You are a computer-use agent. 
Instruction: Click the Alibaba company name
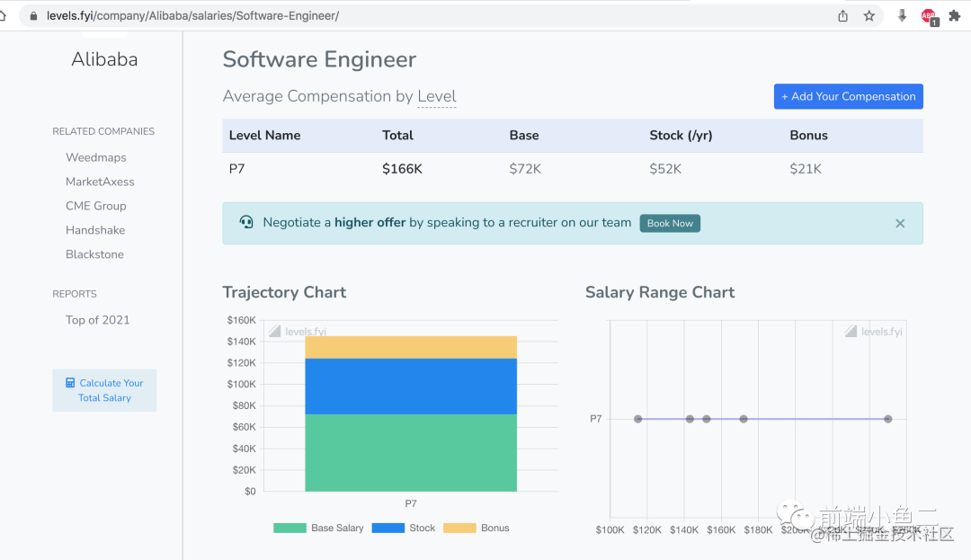pyautogui.click(x=104, y=59)
